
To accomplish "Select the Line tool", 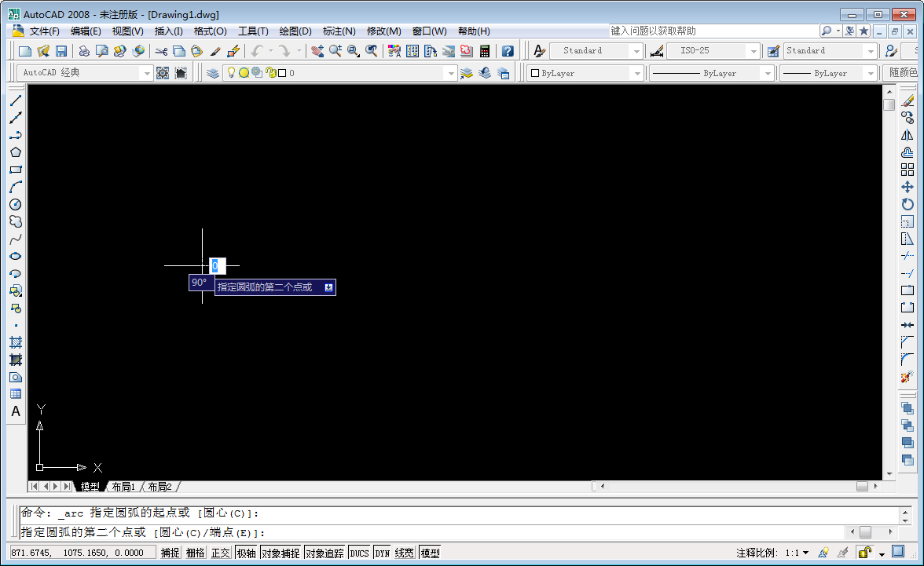I will (x=16, y=100).
